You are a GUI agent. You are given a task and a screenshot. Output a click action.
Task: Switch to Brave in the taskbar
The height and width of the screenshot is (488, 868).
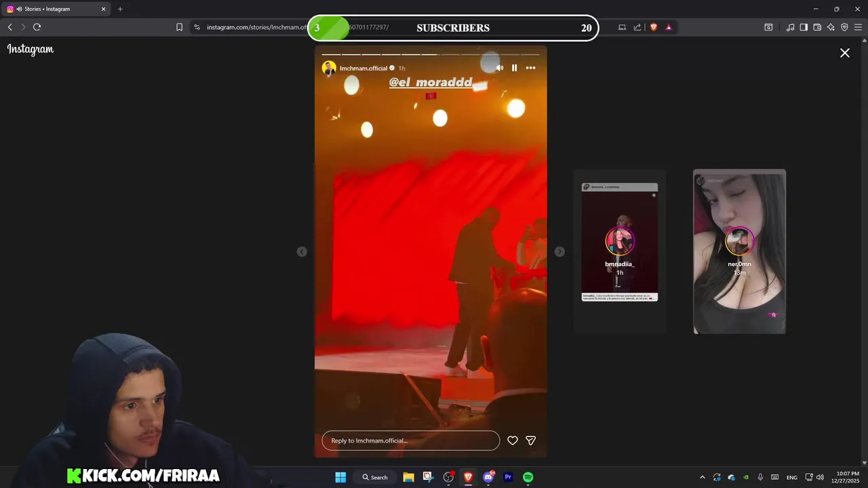tap(468, 477)
